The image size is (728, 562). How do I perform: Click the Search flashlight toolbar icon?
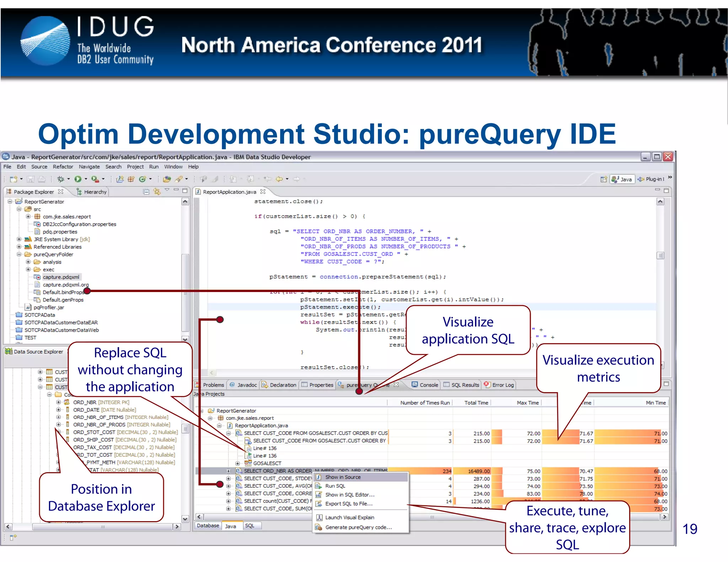179,179
